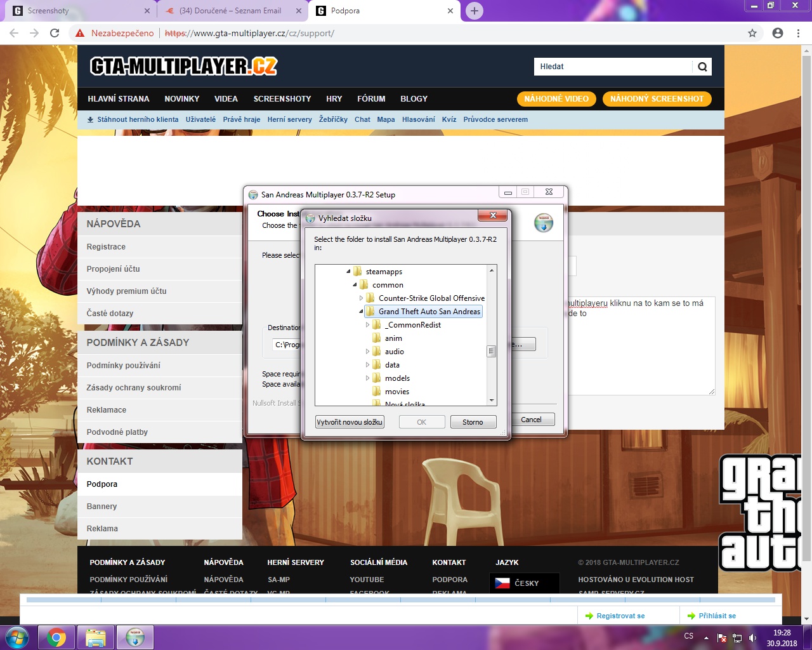Collapse the common folder node
Screen dimensions: 812x650
click(x=355, y=285)
